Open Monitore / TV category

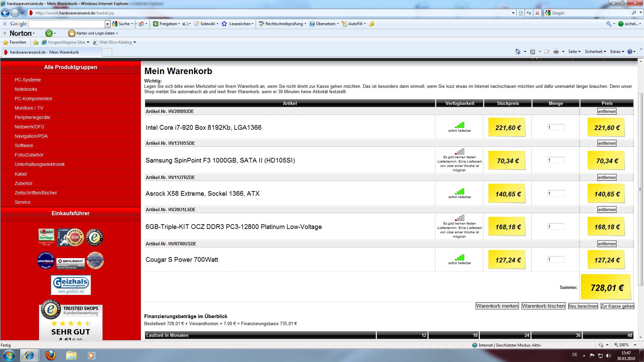[x=29, y=108]
